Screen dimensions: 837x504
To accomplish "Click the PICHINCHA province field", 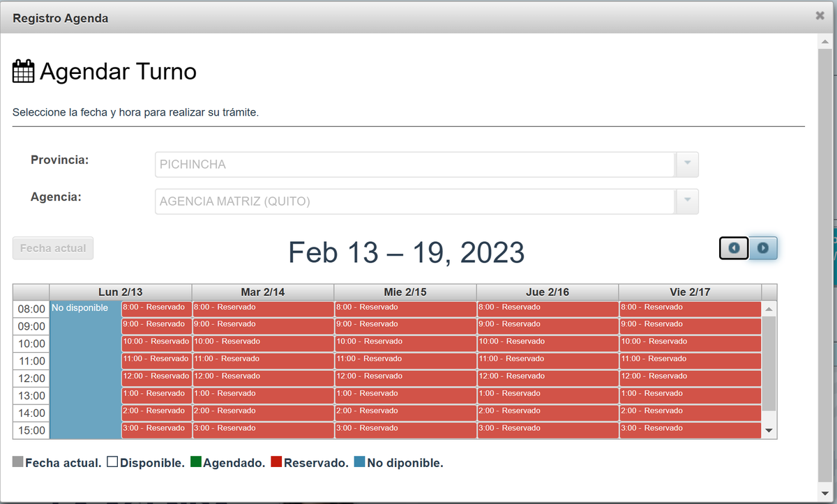I will point(415,165).
